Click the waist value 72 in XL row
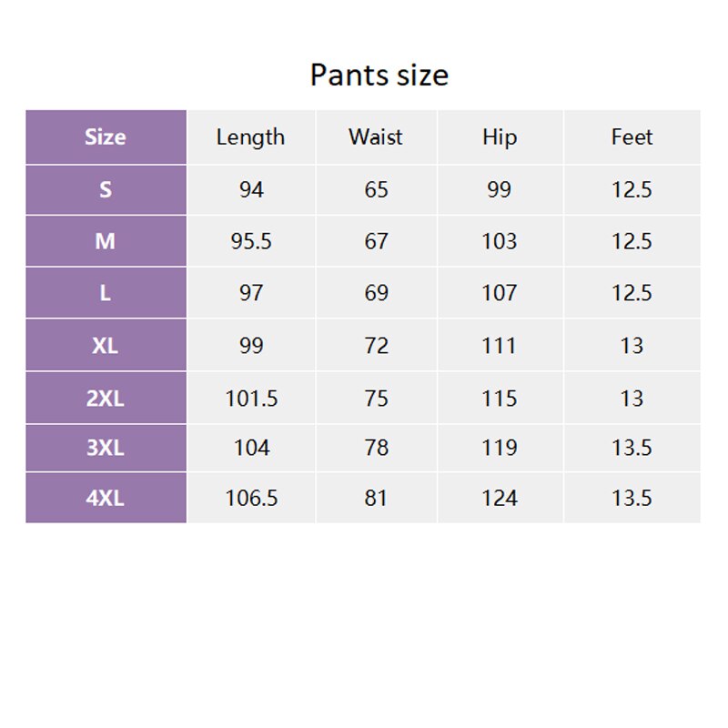728x728 pixels. point(376,346)
